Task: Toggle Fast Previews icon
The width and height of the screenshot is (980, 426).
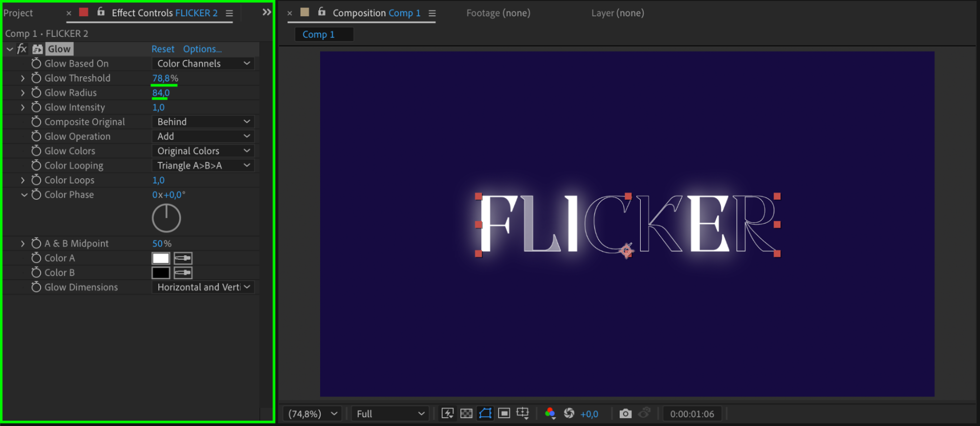Action: tap(448, 413)
